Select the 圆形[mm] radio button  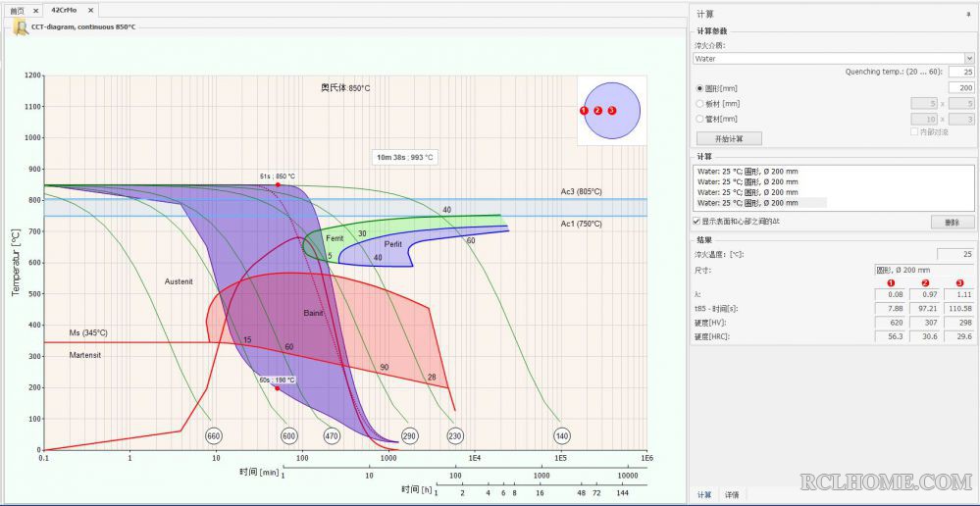point(700,88)
